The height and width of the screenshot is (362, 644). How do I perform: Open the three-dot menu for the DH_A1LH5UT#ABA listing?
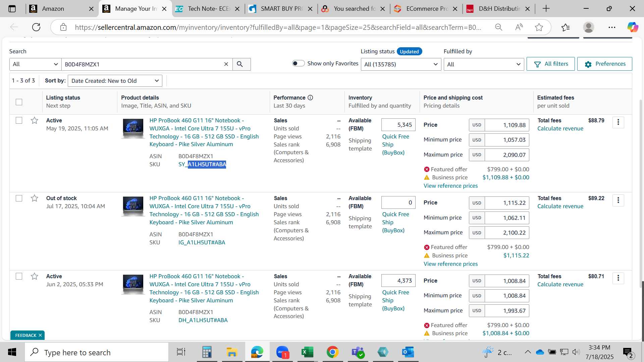tap(618, 278)
